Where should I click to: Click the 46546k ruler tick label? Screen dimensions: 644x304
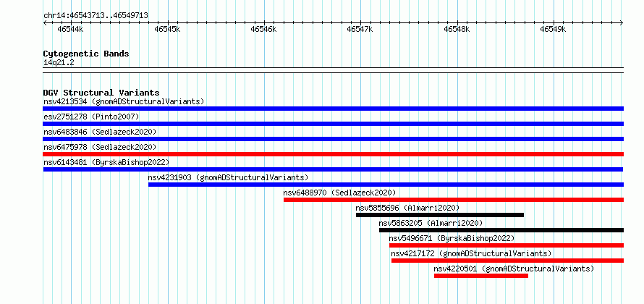tap(263, 29)
